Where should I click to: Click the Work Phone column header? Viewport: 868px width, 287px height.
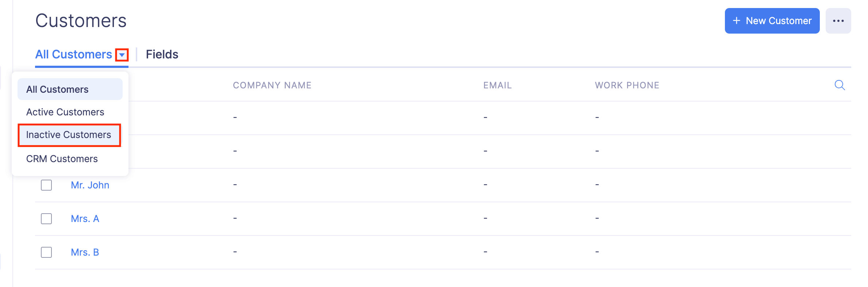pyautogui.click(x=627, y=85)
